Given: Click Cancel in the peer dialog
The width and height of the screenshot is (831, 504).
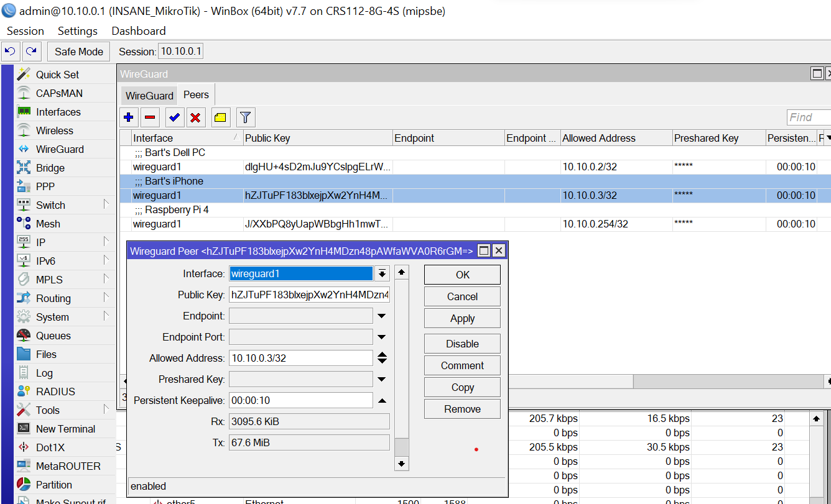Looking at the screenshot, I should 462,296.
